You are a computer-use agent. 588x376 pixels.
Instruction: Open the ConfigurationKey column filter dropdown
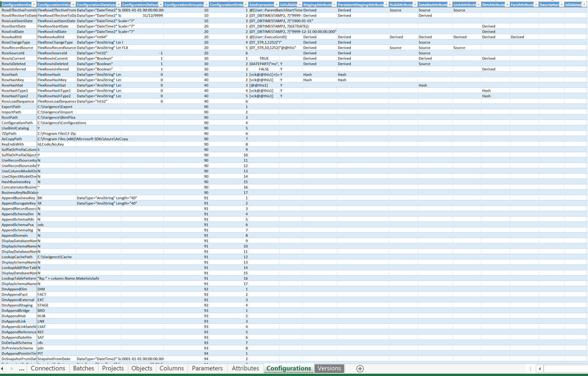click(x=34, y=5)
